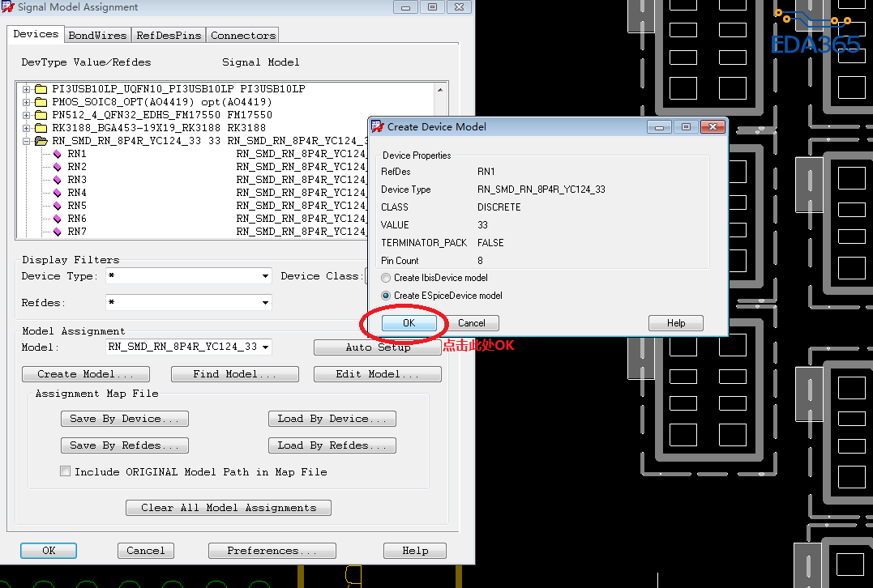Image resolution: width=873 pixels, height=588 pixels.
Task: Click the PN512_4_QFN32 folder icon
Action: coord(41,115)
